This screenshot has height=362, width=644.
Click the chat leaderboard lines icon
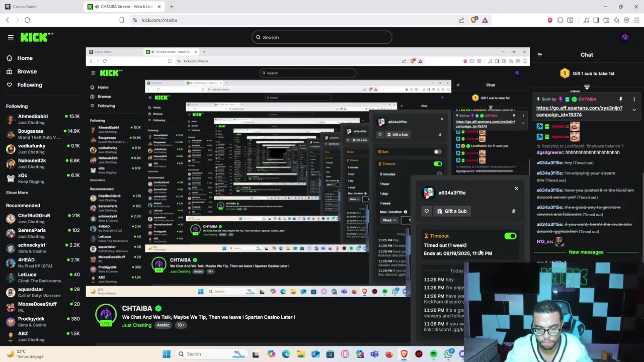pyautogui.click(x=587, y=87)
